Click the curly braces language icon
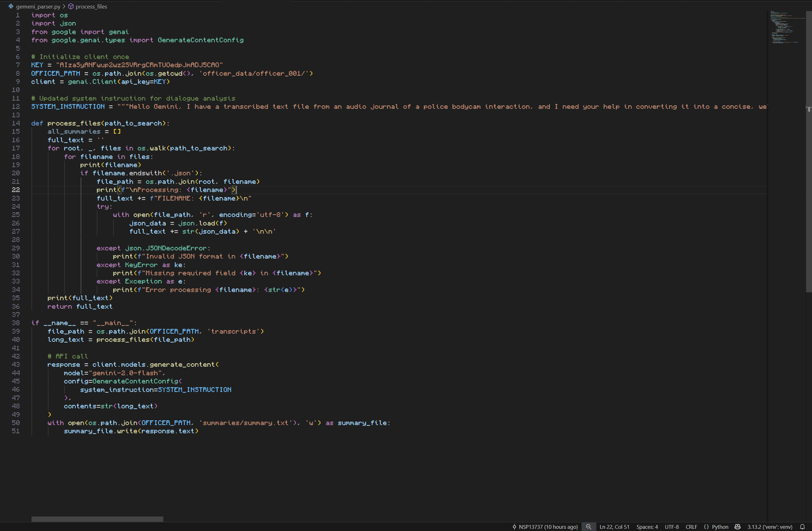The height and width of the screenshot is (531, 812). tap(706, 527)
